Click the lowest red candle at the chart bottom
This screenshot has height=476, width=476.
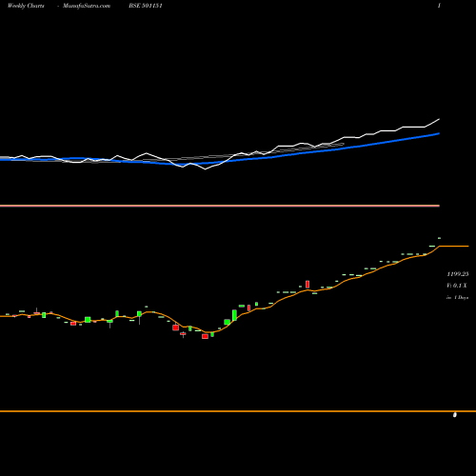click(205, 336)
